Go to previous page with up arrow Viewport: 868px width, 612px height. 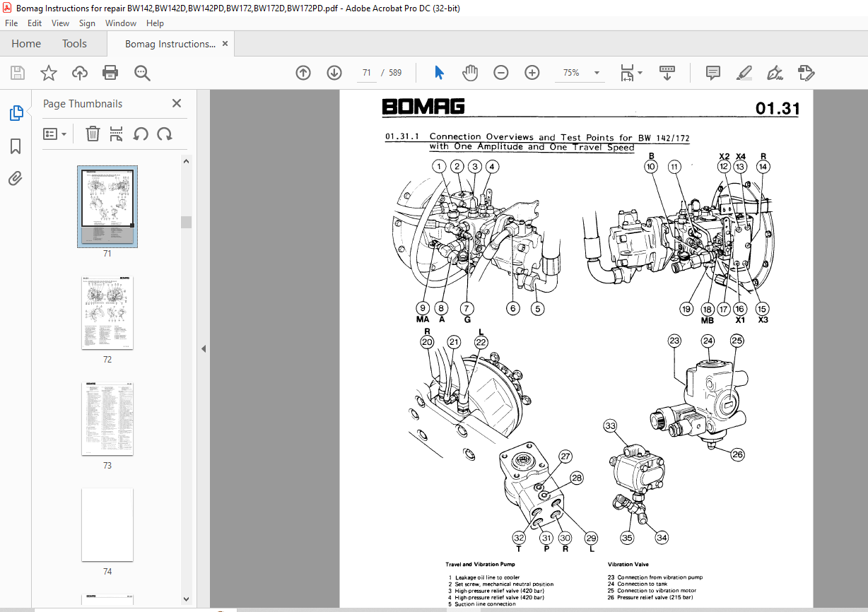point(303,73)
